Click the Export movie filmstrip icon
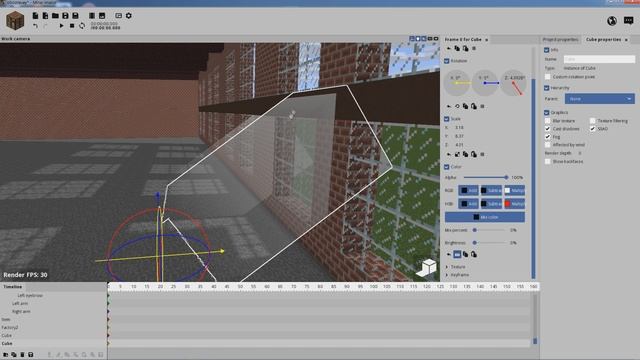This screenshot has width=640, height=360. tap(92, 16)
